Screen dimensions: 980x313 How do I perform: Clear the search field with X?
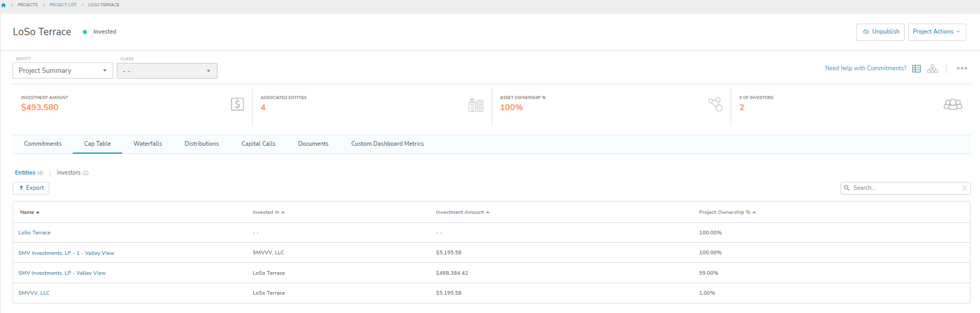click(x=964, y=188)
